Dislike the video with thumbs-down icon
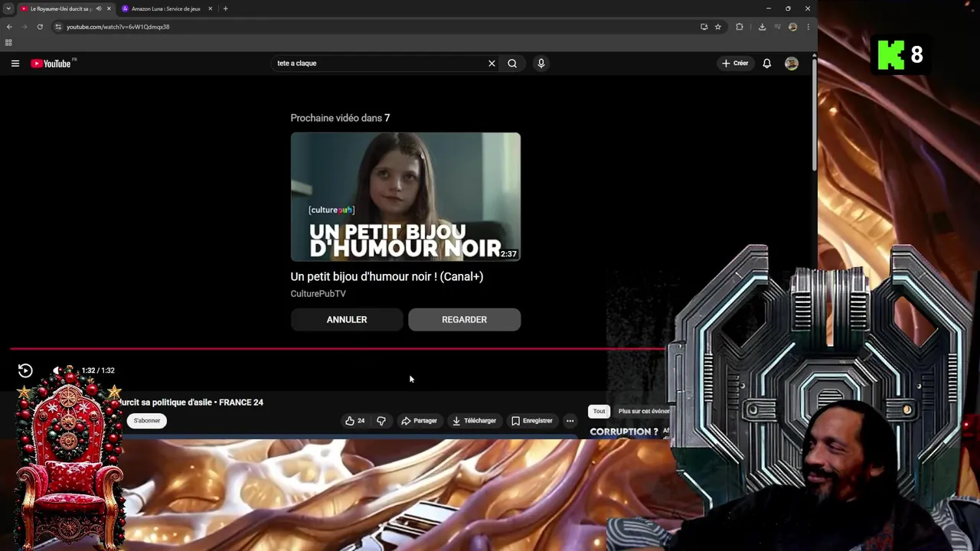 coord(381,421)
